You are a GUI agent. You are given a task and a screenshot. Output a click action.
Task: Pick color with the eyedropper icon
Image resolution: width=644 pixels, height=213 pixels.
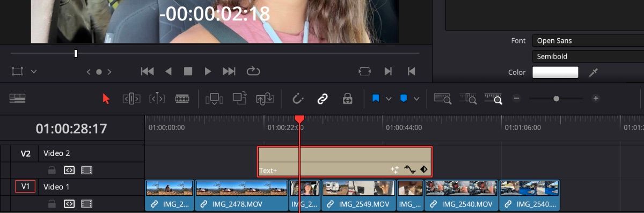click(x=593, y=73)
